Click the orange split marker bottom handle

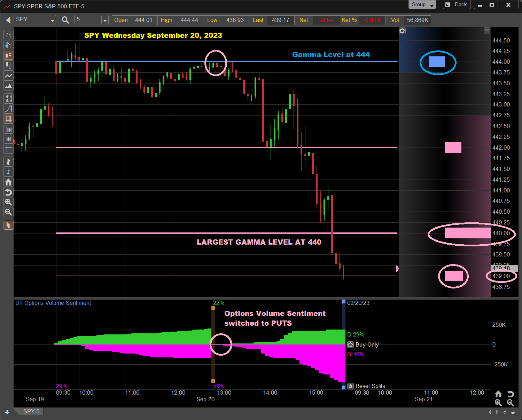(x=213, y=381)
